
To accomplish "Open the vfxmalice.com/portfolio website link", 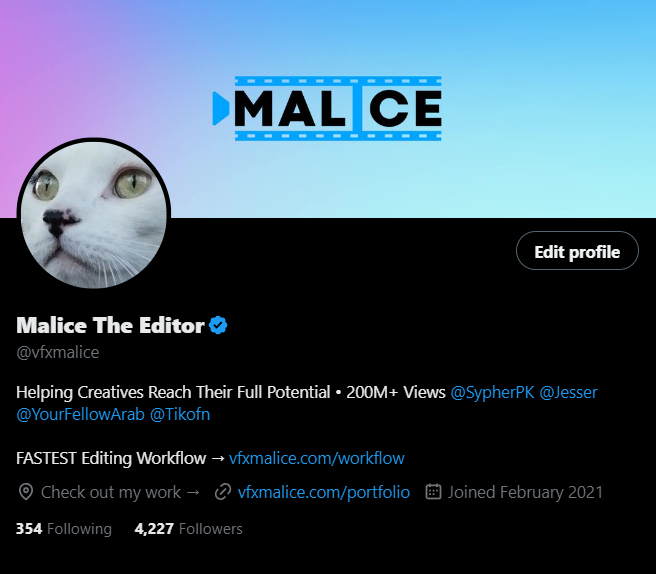I will [x=323, y=492].
